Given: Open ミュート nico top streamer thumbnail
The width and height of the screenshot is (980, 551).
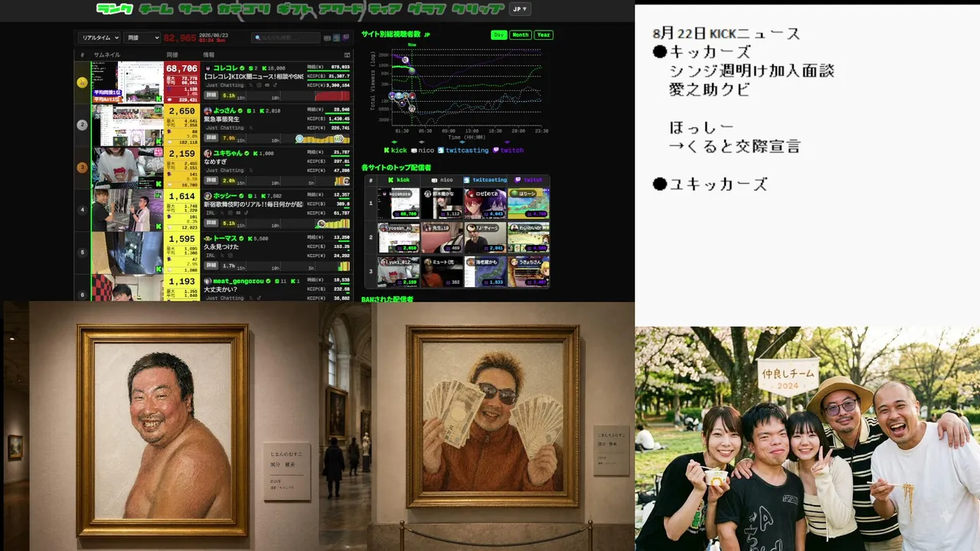Looking at the screenshot, I should coord(442,271).
